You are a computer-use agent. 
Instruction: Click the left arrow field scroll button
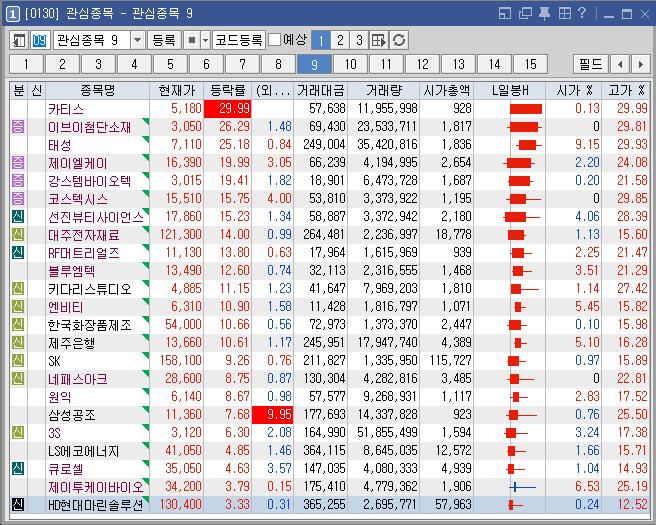[x=620, y=64]
